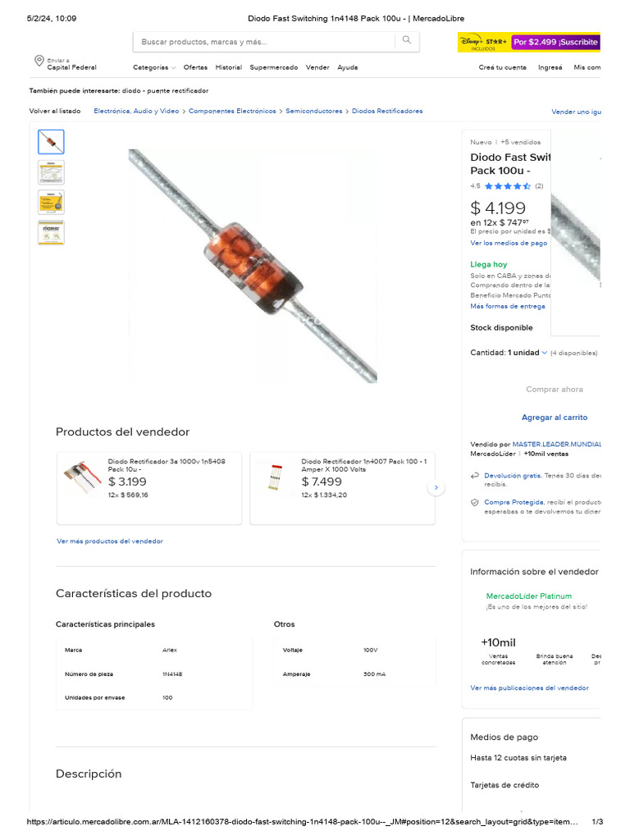Open the Supermercado menu item

point(274,67)
